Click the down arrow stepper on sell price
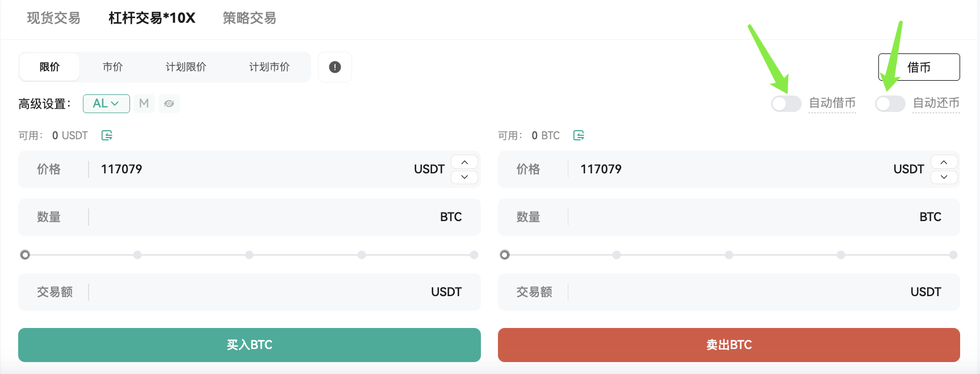 (944, 177)
